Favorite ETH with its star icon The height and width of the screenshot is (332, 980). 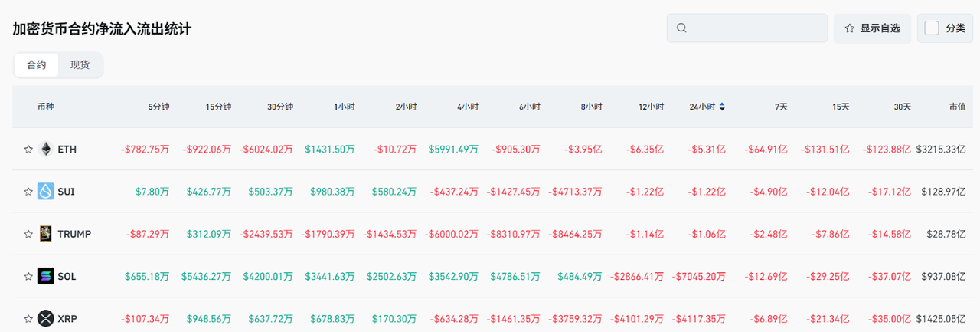[x=28, y=150]
